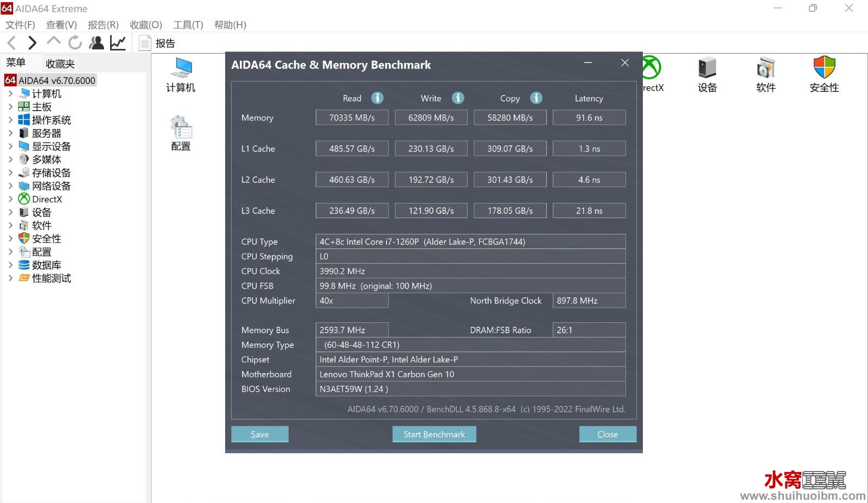Click the CPU Type field
Image resolution: width=868 pixels, height=503 pixels.
pyautogui.click(x=470, y=241)
